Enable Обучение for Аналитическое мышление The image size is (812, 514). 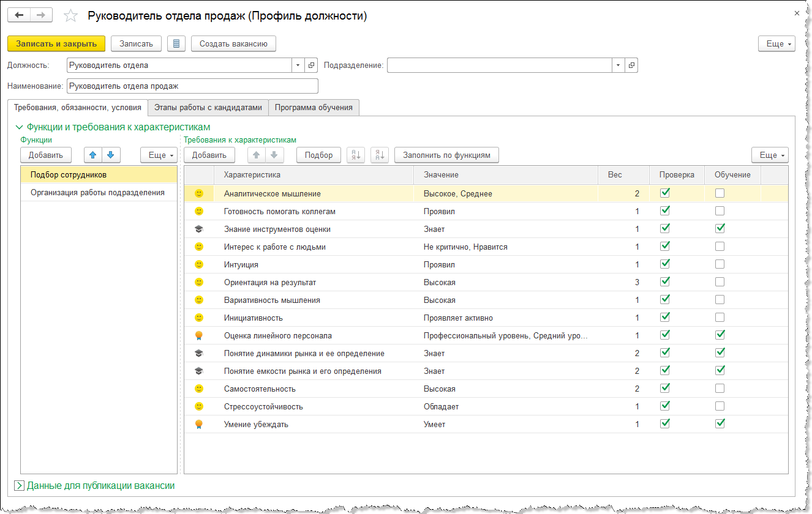point(720,193)
